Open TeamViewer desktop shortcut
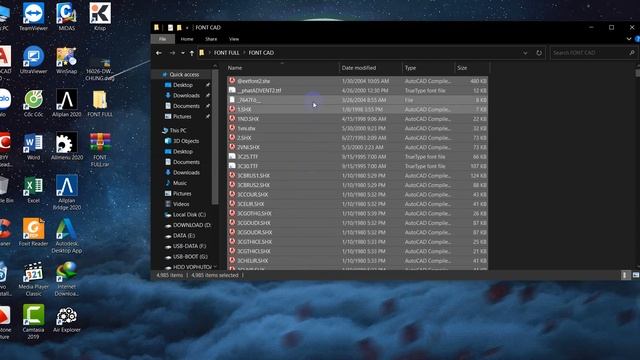The height and width of the screenshot is (360, 640). 33,16
